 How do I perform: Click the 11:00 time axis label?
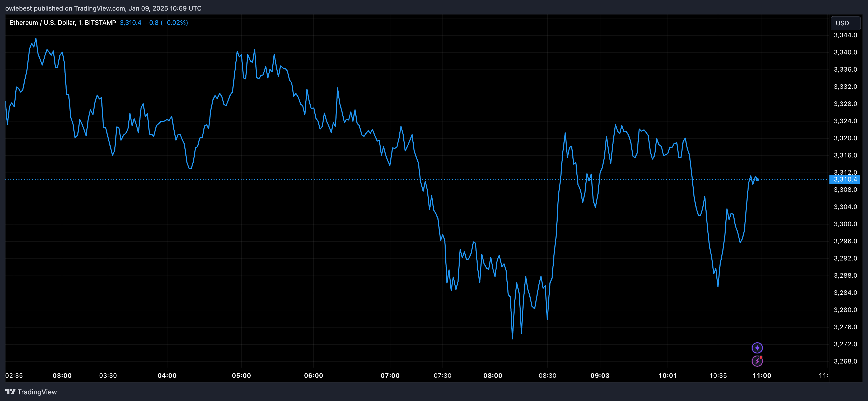pyautogui.click(x=762, y=375)
